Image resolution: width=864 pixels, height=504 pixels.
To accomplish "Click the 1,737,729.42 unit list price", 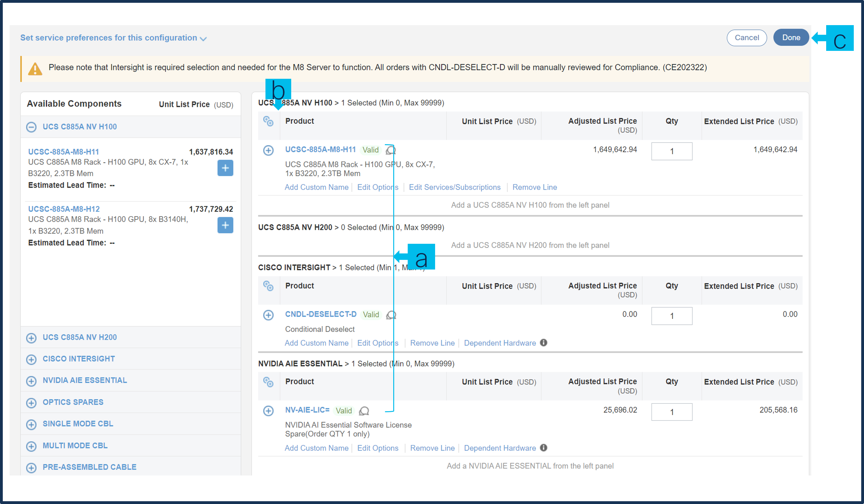I will click(x=211, y=209).
